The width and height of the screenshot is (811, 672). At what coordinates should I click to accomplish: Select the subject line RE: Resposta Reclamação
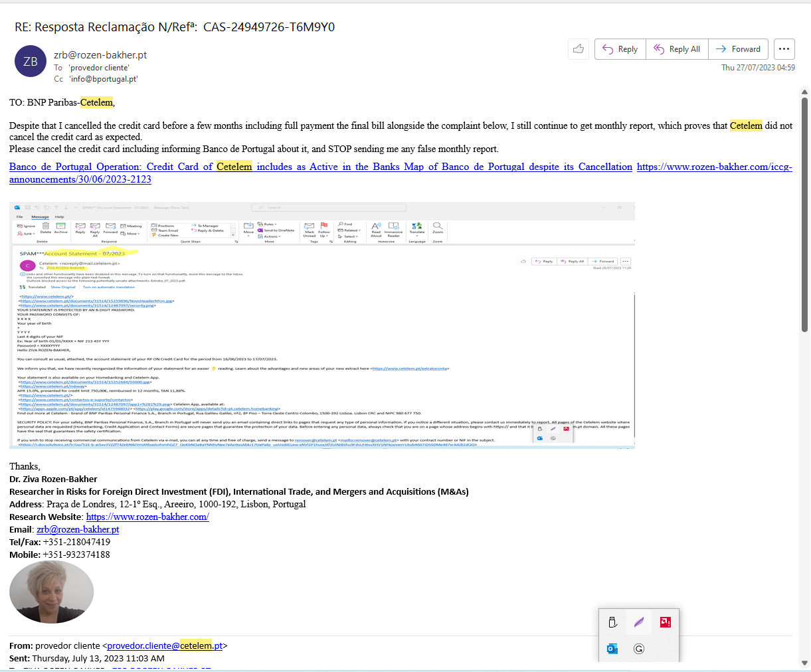(x=175, y=27)
